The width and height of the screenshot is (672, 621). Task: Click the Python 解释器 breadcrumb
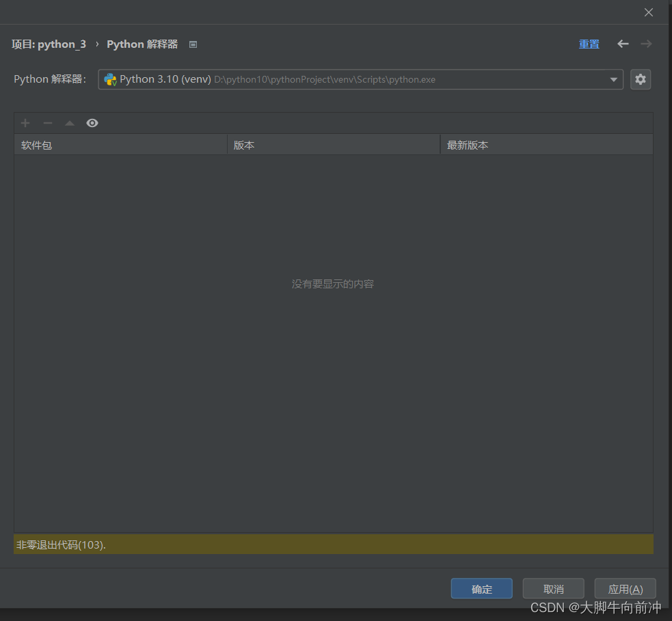[142, 44]
